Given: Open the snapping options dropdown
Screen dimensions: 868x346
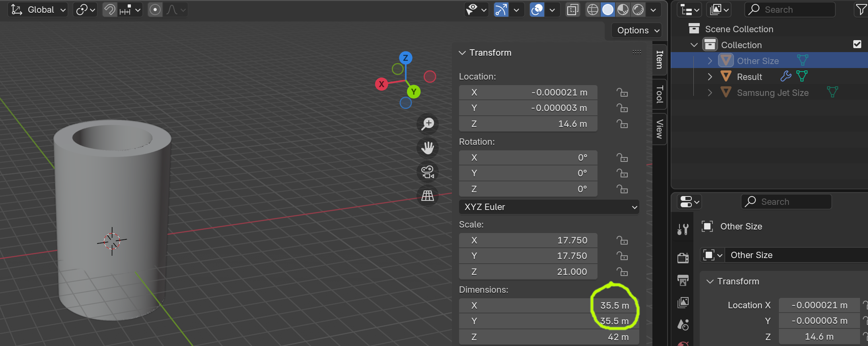Looking at the screenshot, I should click(x=130, y=10).
